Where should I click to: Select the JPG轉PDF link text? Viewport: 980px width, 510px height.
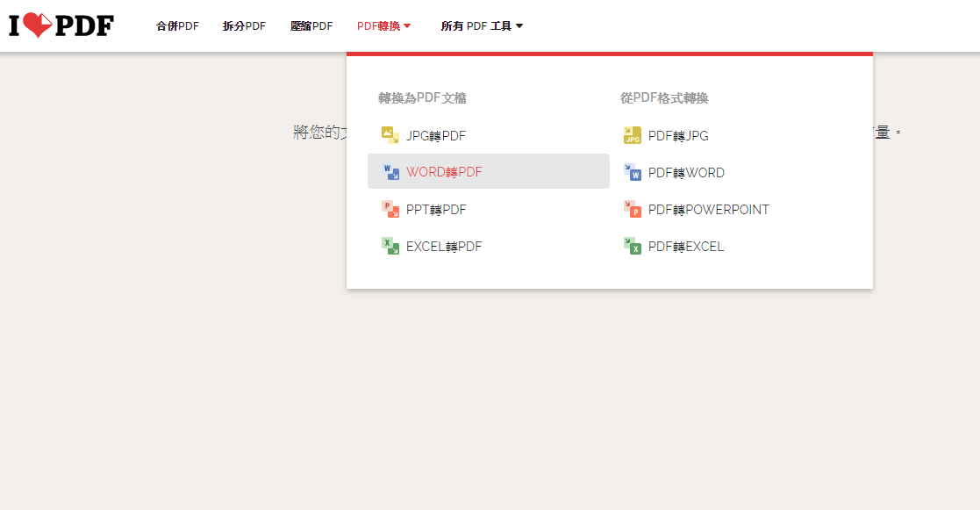436,136
